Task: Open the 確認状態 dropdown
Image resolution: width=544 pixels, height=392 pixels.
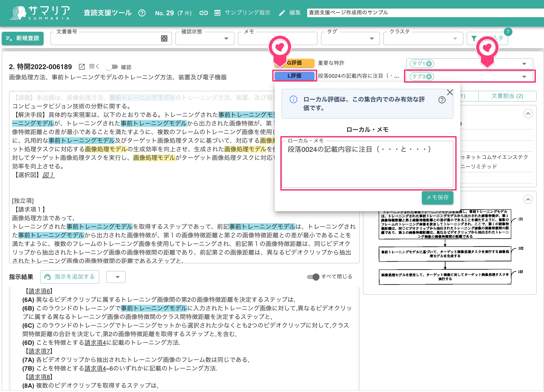Action: (x=205, y=38)
